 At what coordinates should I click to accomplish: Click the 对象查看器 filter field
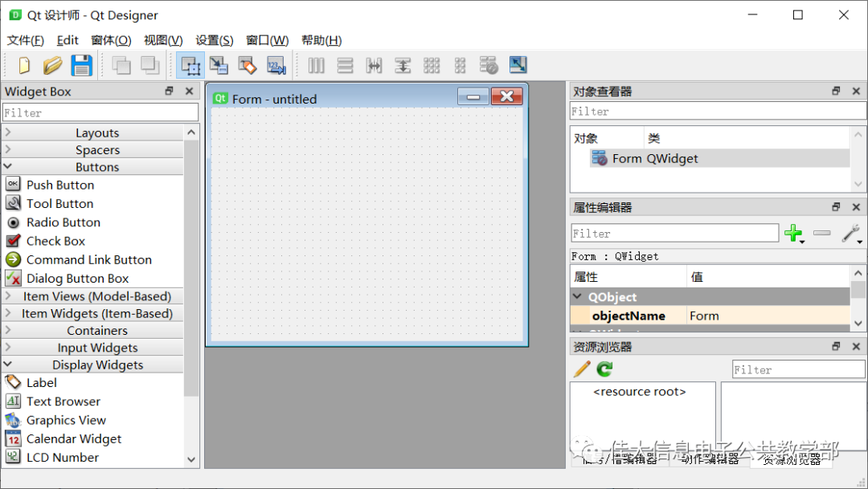click(x=718, y=111)
